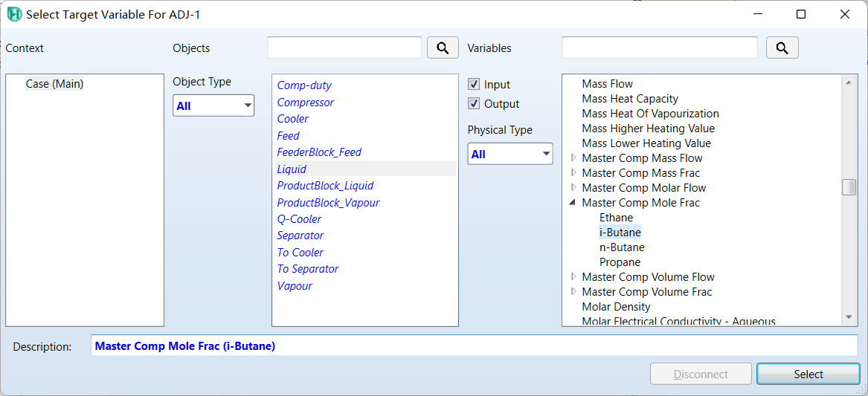Screen dimensions: 868x396
Task: Select the ProductBlock_Liquid object
Action: [325, 185]
